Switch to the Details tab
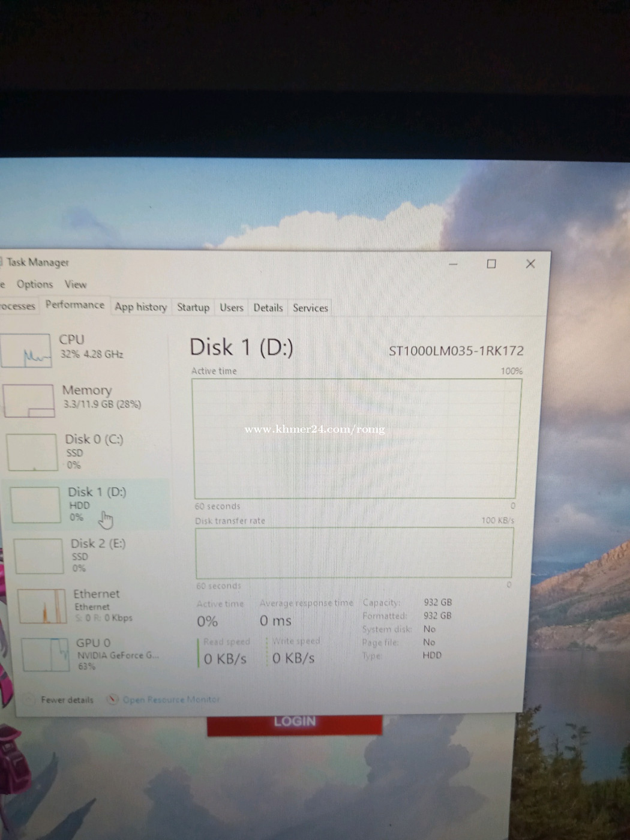Screen dimensions: 630x840 pyautogui.click(x=268, y=308)
